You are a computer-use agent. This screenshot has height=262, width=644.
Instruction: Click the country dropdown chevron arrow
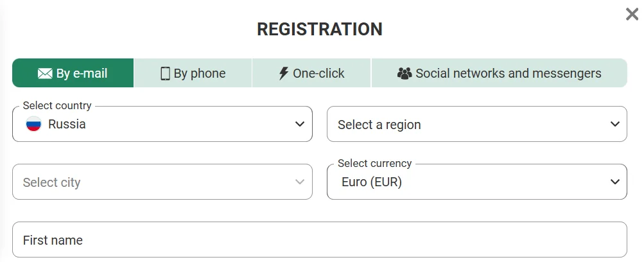click(300, 125)
